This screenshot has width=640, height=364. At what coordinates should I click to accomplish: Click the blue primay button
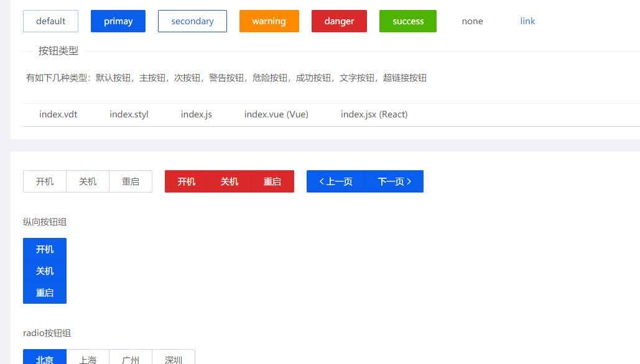pos(118,20)
